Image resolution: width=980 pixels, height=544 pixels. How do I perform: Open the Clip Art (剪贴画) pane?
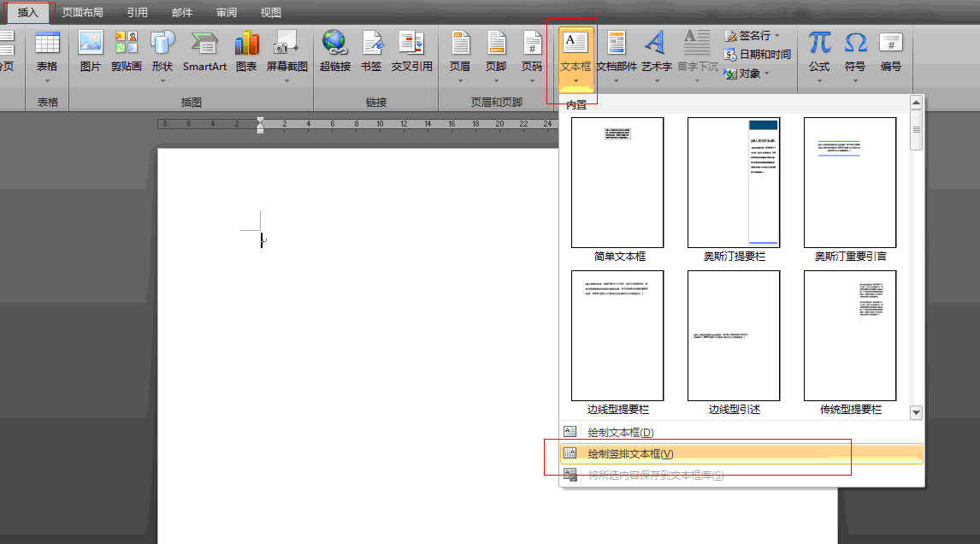pos(127,50)
